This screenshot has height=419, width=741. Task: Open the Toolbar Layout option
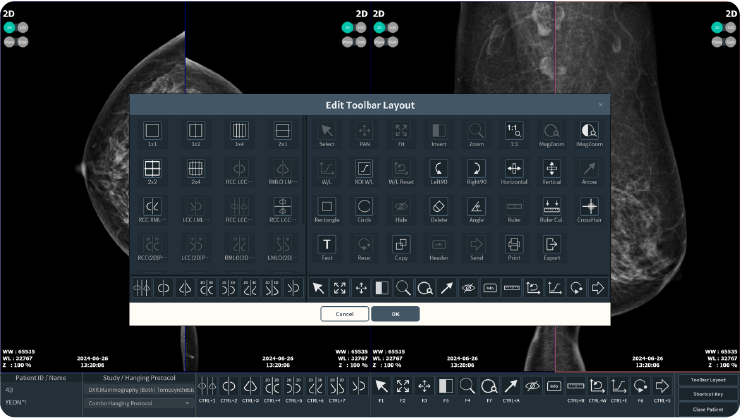tap(707, 381)
